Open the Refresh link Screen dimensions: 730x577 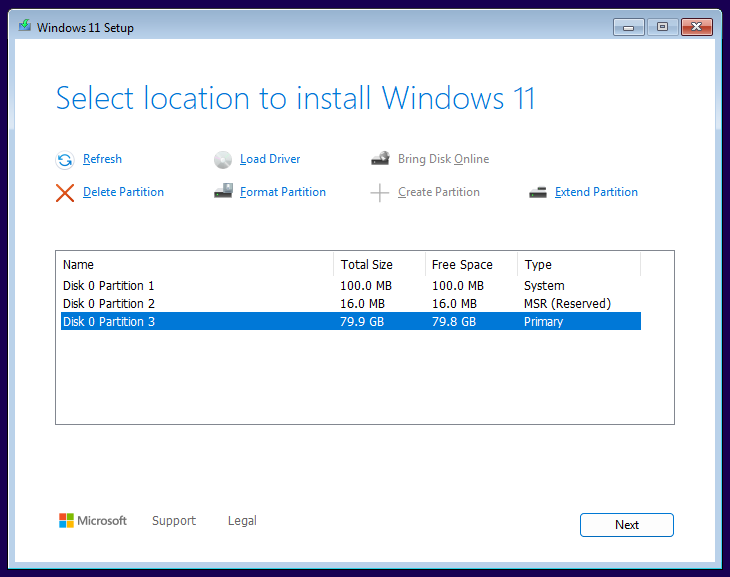102,159
